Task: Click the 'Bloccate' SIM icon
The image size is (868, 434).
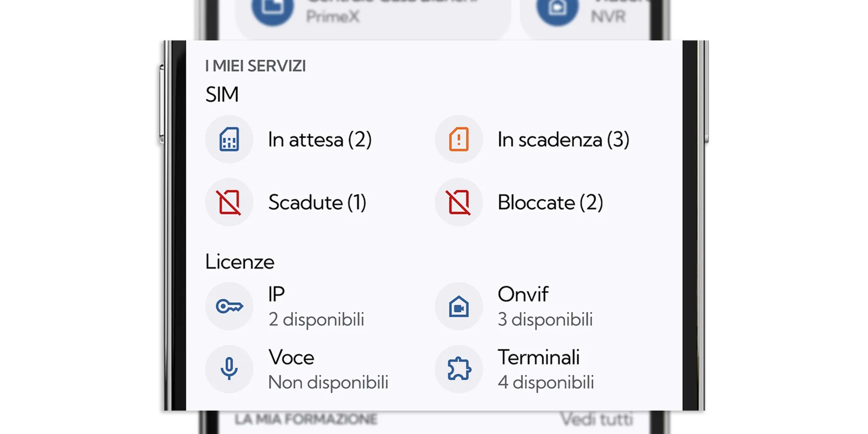Action: (458, 202)
